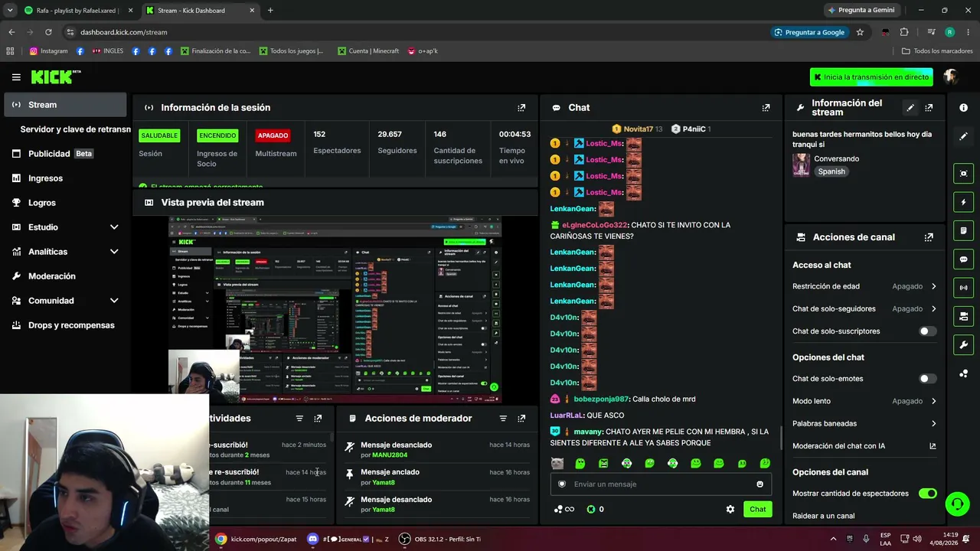Toggle the chat bubble widget icon in sidebar
Image resolution: width=980 pixels, height=551 pixels.
(x=963, y=259)
